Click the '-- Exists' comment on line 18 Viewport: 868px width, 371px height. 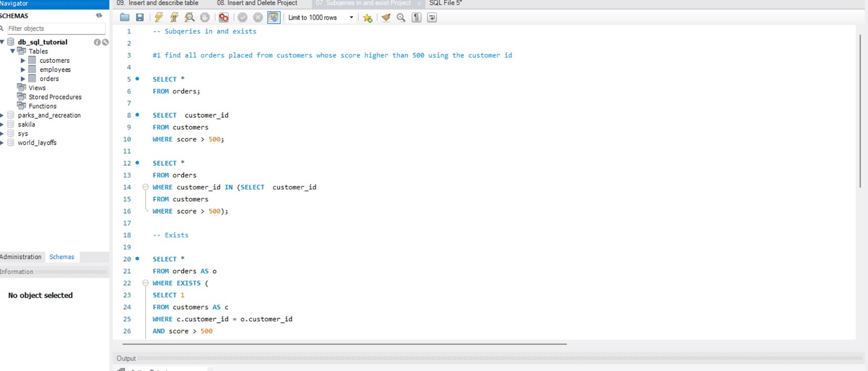171,235
